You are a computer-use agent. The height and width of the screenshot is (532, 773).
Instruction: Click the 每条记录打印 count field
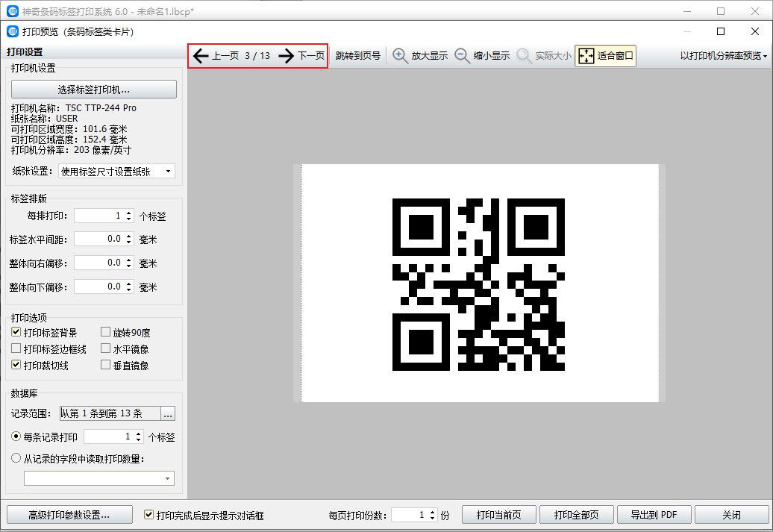point(109,436)
